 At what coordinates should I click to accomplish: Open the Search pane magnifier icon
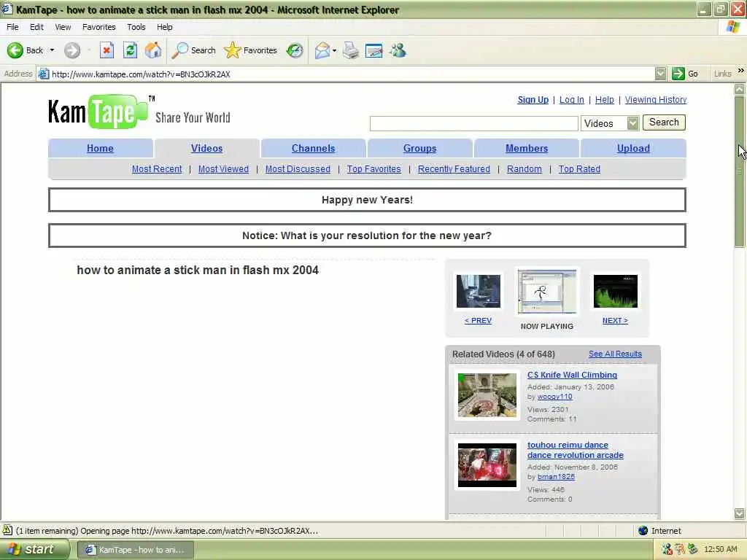(179, 50)
